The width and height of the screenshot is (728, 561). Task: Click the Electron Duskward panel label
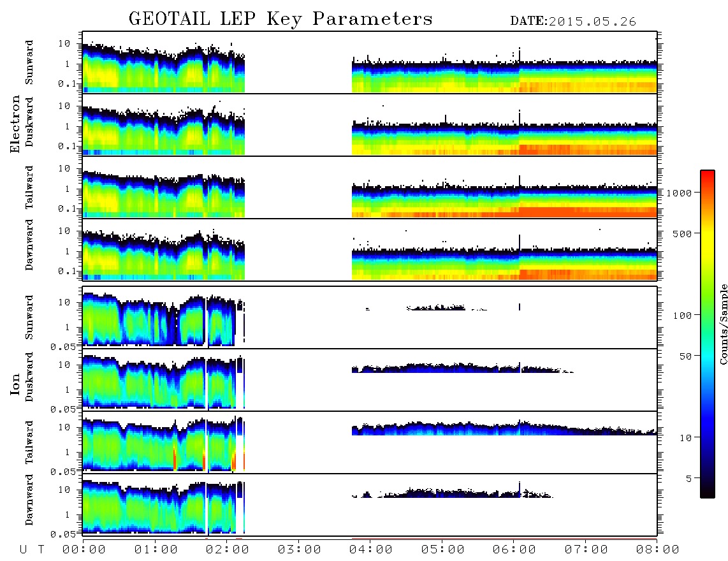coord(29,122)
